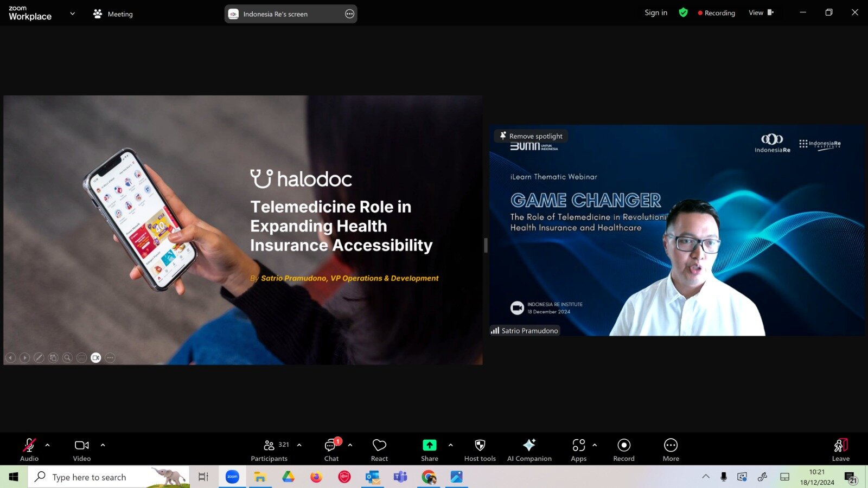The width and height of the screenshot is (868, 488).
Task: Click the divider handle between share and video
Action: point(486,246)
